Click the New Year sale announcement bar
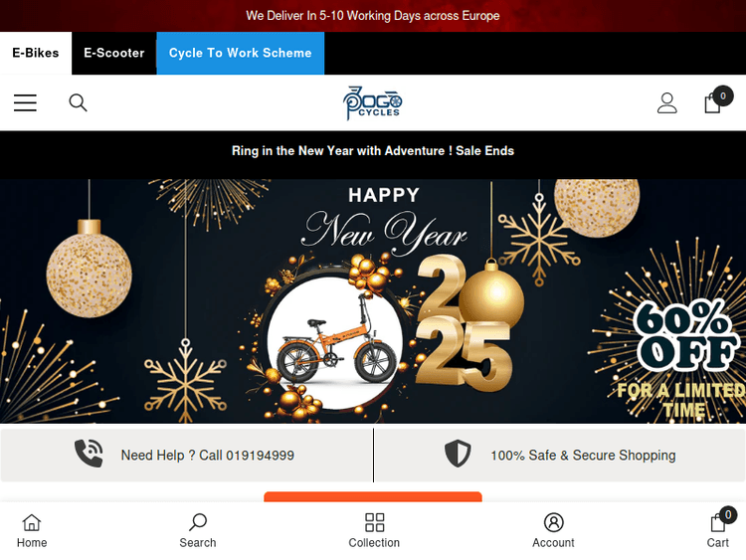This screenshot has height=560, width=746. pyautogui.click(x=373, y=151)
